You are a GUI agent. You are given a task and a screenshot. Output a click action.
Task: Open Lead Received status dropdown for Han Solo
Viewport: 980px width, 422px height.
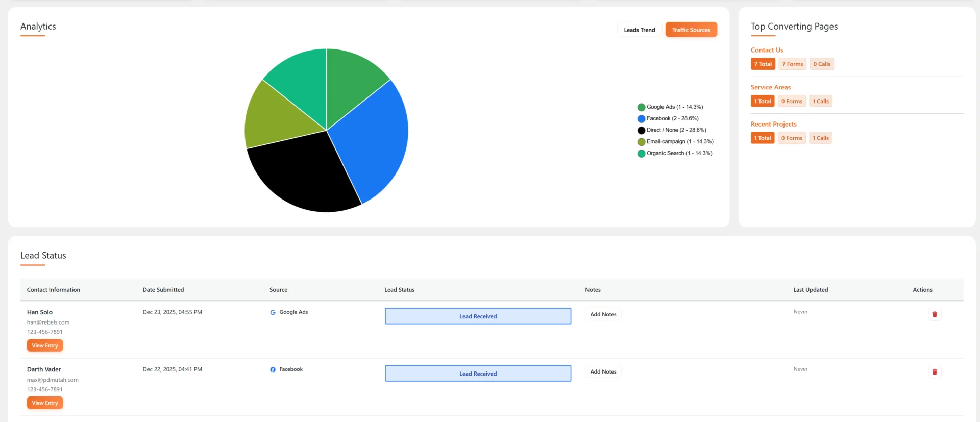[x=478, y=316]
